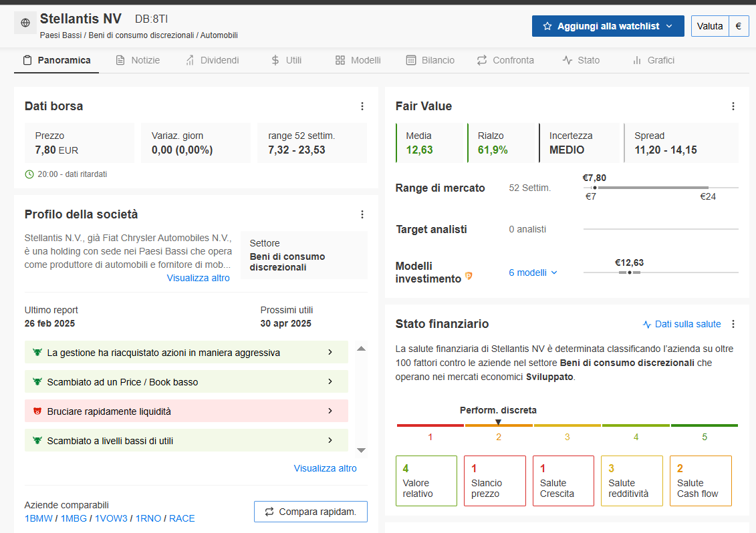Viewport: 756px width, 533px height.
Task: Open the Dati sulla salute link
Action: click(x=682, y=325)
